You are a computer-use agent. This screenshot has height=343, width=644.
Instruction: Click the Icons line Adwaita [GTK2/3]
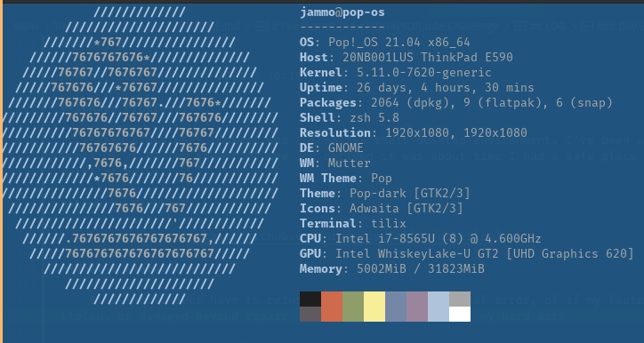tap(381, 209)
